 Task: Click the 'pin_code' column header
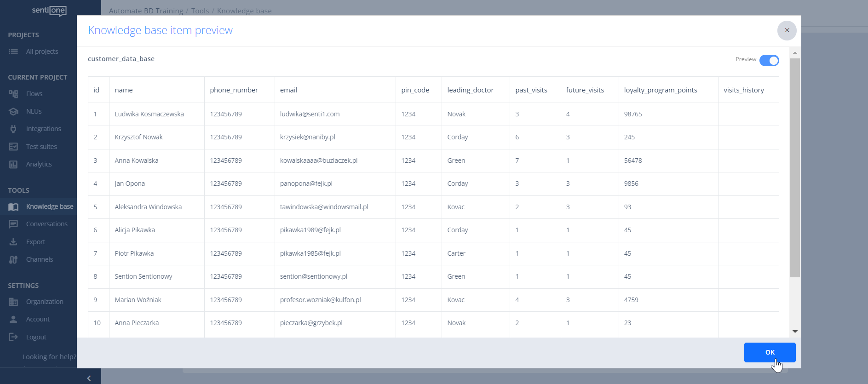click(415, 90)
